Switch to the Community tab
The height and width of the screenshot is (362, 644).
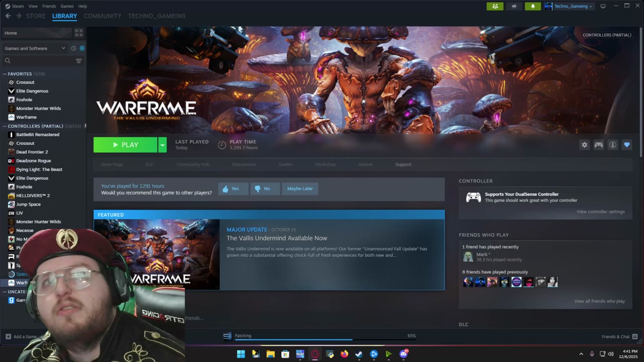click(103, 16)
